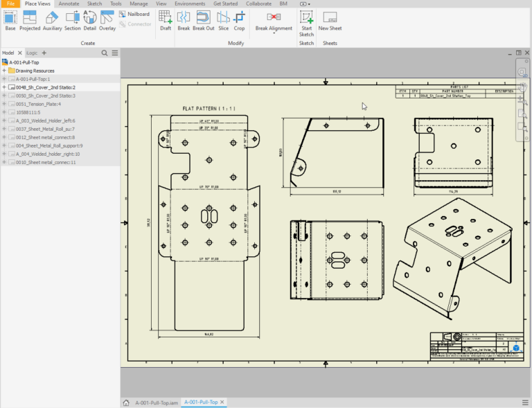Click the Connector tool
The height and width of the screenshot is (408, 532).
[x=135, y=24]
